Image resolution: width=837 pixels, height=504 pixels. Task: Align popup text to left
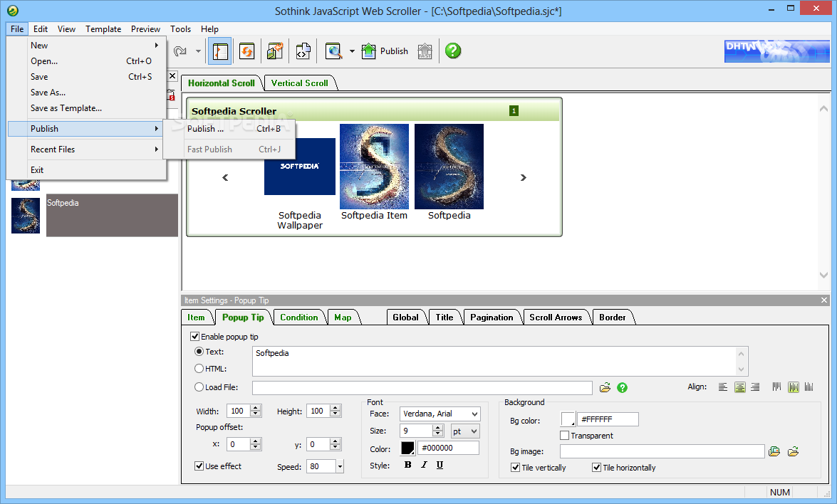(x=723, y=387)
